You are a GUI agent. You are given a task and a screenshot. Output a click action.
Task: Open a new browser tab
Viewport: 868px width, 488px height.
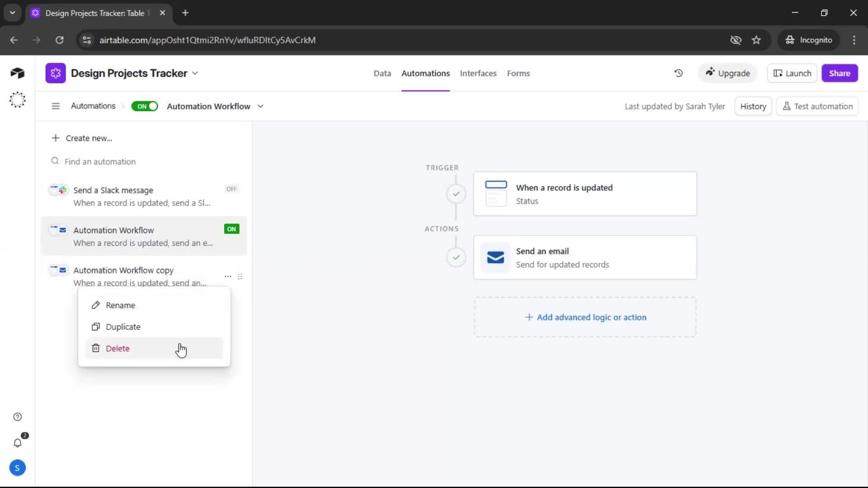click(x=185, y=13)
